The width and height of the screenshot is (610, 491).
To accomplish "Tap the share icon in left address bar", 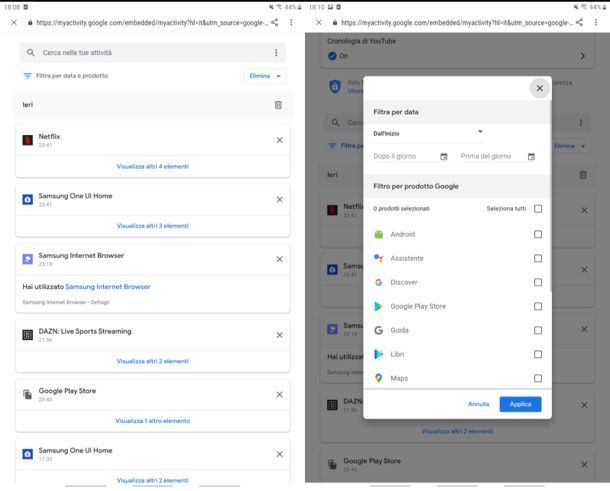I will [x=275, y=23].
